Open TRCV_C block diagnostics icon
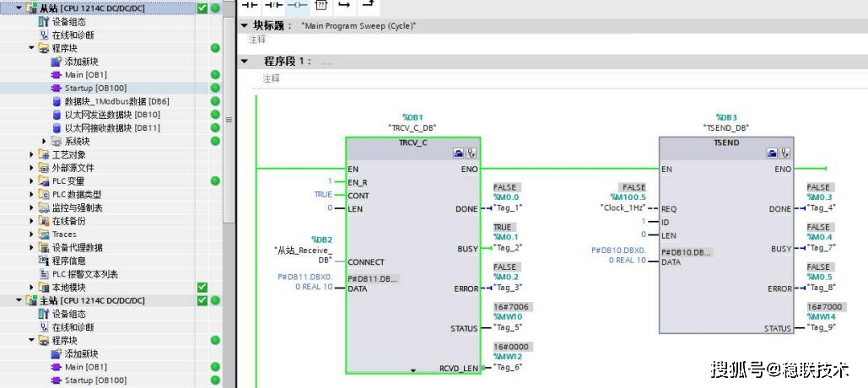This screenshot has width=868, height=388. (472, 154)
